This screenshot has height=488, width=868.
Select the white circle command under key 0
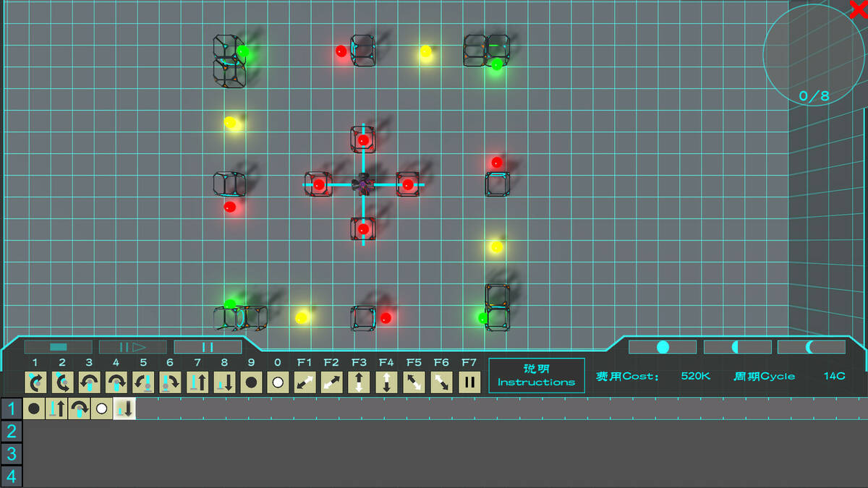coord(278,382)
